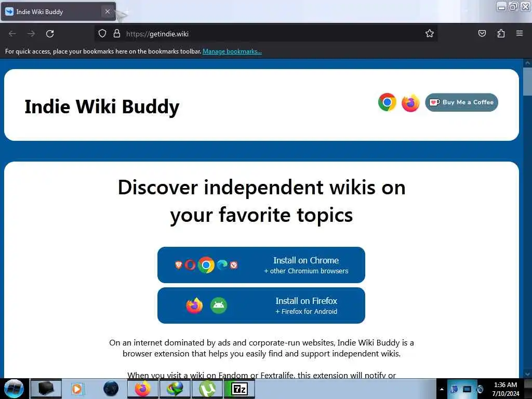Click the Discover independent wikis heading

pos(261,201)
